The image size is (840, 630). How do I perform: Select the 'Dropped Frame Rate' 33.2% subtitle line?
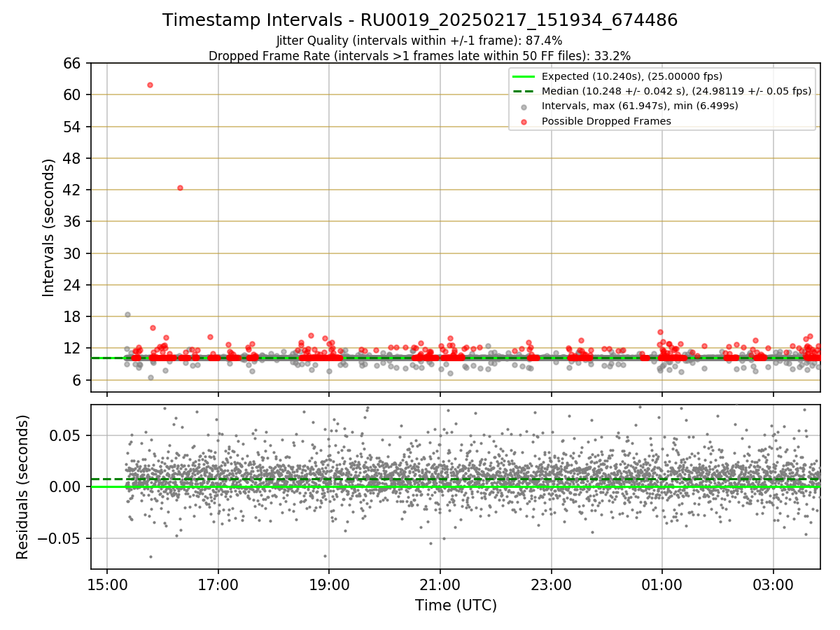click(420, 55)
